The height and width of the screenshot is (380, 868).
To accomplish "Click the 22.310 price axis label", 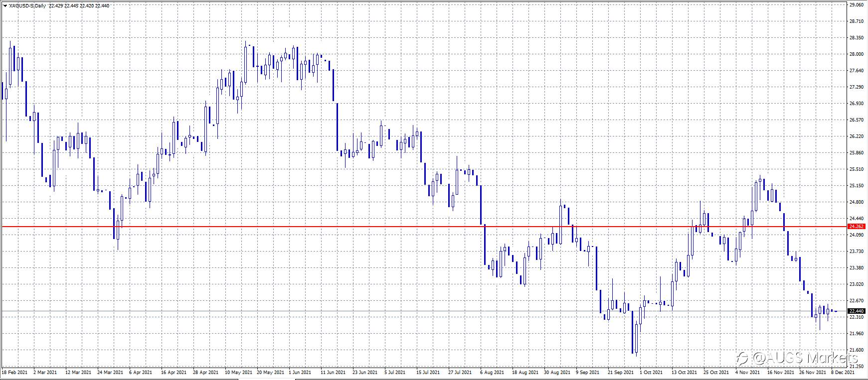I will 856,317.
